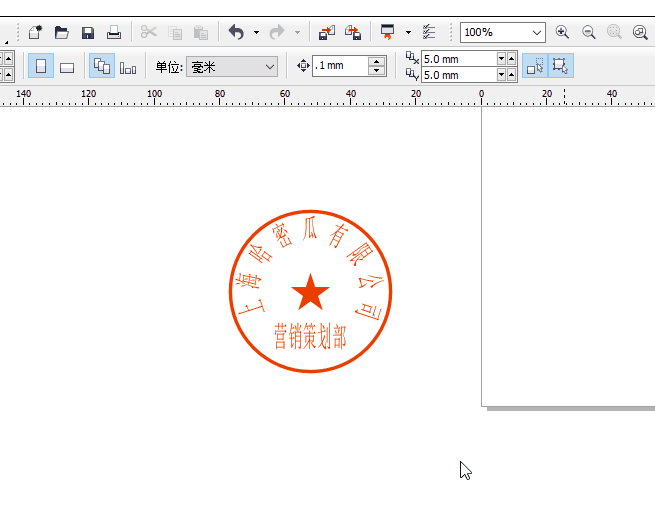The image size is (655, 521).
Task: Toggle treat all objects as filled
Action: 535,66
